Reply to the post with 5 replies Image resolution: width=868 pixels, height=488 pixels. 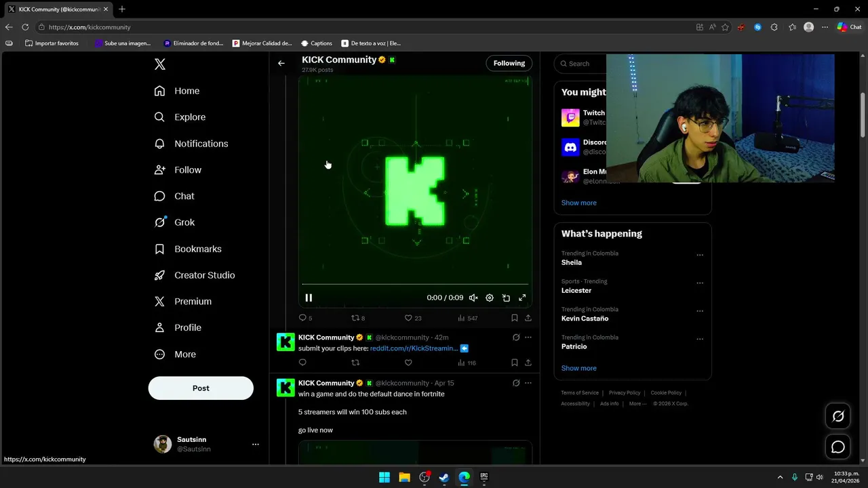(x=305, y=318)
